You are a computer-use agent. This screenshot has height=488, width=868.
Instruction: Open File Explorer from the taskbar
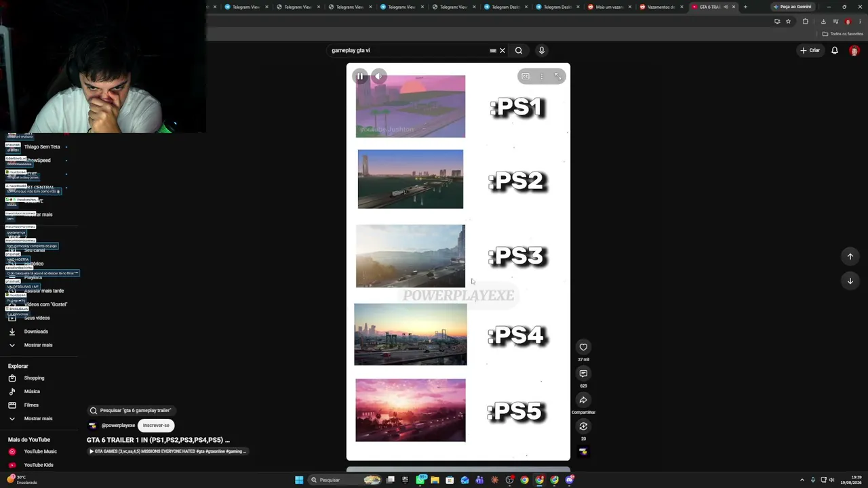click(435, 480)
